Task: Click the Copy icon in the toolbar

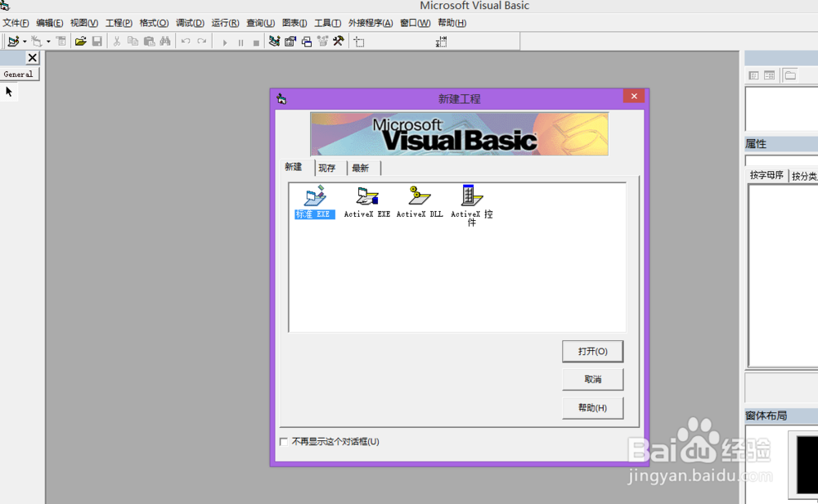Action: point(133,41)
